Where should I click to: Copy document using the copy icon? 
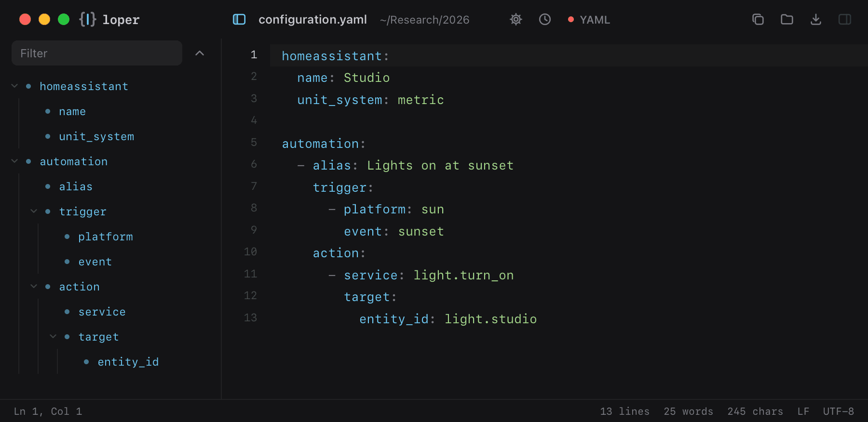click(x=758, y=19)
